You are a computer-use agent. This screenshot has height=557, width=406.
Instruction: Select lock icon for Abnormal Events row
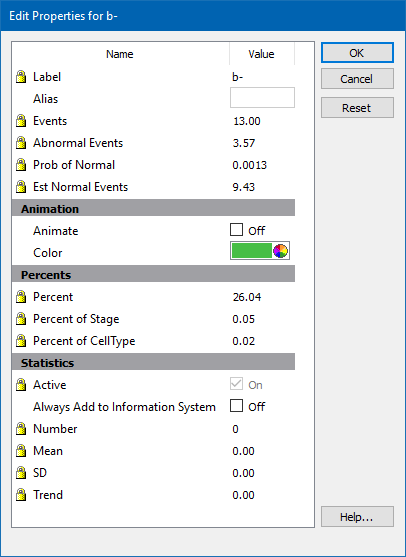[21, 143]
